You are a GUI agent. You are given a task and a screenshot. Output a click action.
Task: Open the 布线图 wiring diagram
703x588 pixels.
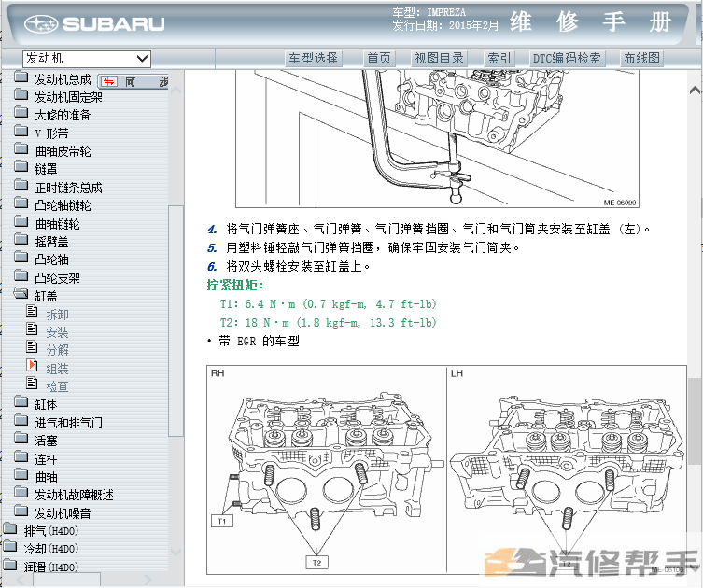642,58
